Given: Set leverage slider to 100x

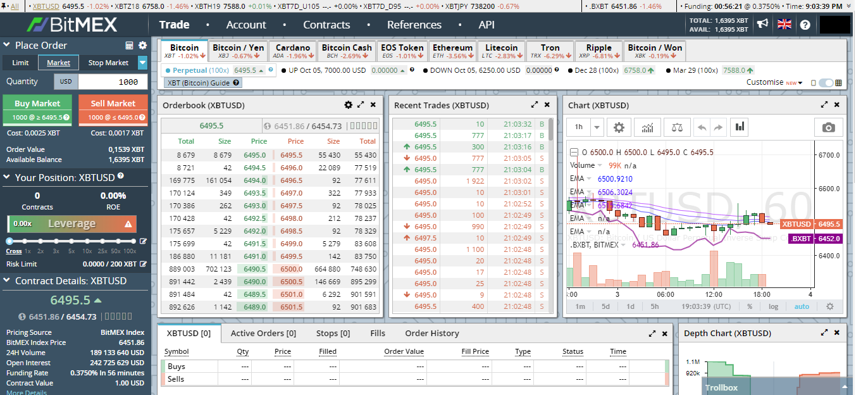Looking at the screenshot, I should point(133,241).
